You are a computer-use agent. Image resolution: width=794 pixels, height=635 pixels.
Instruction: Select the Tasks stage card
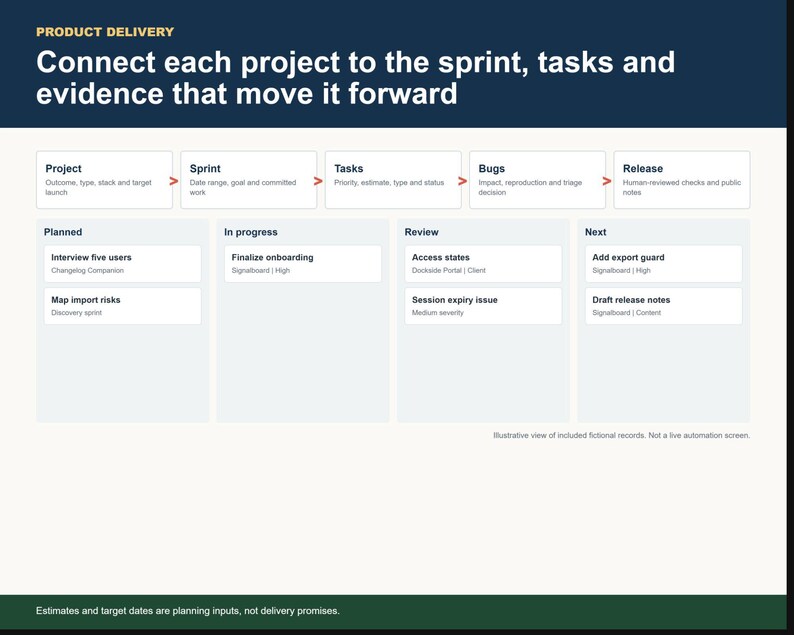click(x=393, y=180)
